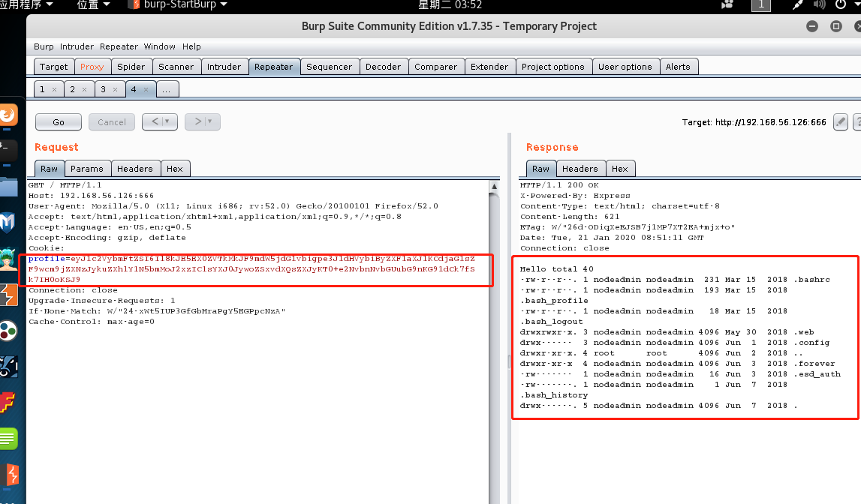This screenshot has height=504, width=861.
Task: Click the workspace indicator showing 1
Action: [760, 5]
